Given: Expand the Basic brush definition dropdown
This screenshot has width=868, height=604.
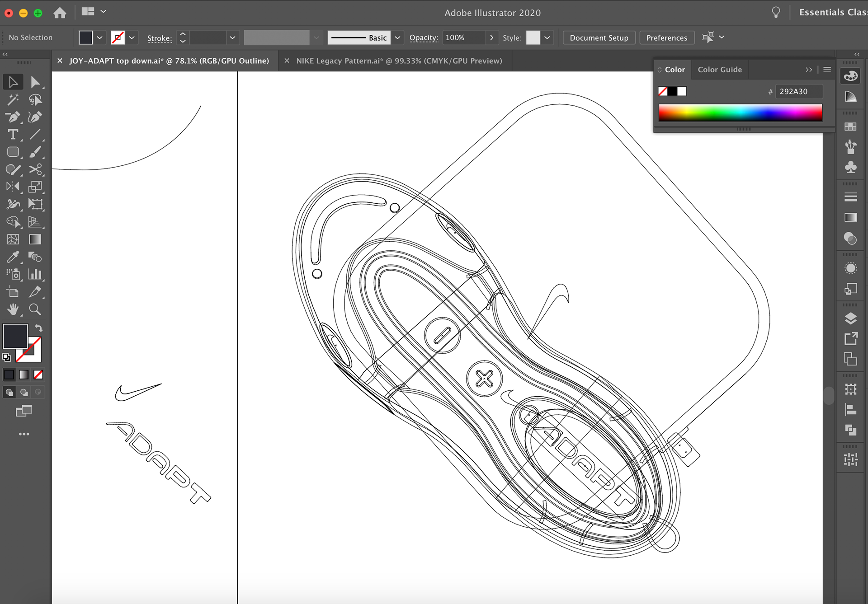Looking at the screenshot, I should point(397,38).
